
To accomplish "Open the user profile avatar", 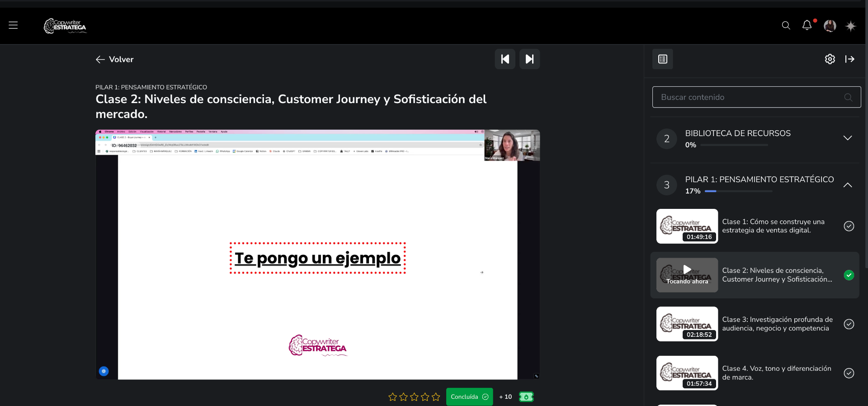I will tap(830, 26).
